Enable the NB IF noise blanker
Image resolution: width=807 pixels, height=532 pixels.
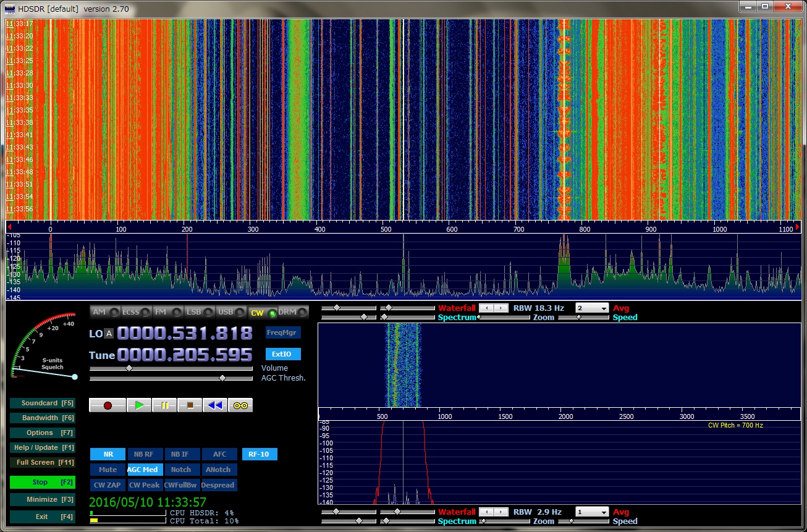click(x=181, y=454)
